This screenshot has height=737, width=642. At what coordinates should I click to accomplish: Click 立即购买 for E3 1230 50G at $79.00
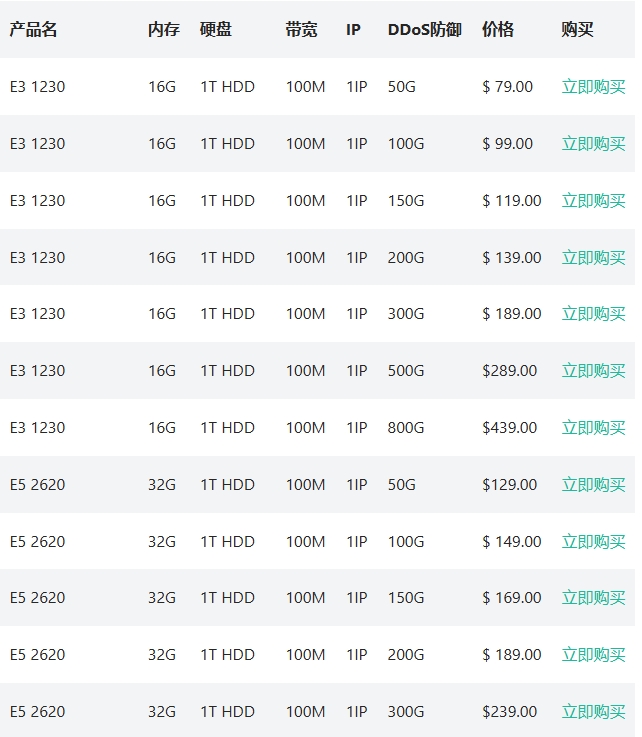click(x=593, y=87)
